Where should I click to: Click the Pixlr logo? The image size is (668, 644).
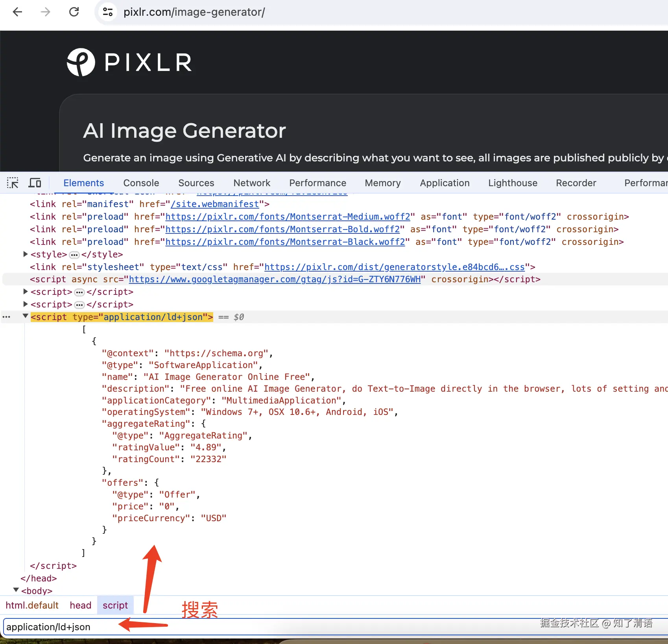coord(129,62)
